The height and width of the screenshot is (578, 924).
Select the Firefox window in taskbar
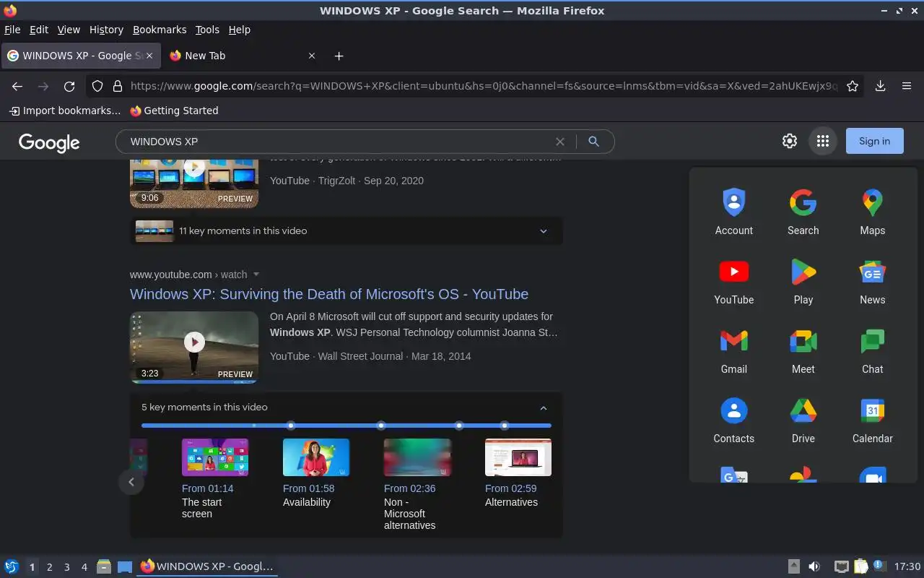(x=207, y=566)
